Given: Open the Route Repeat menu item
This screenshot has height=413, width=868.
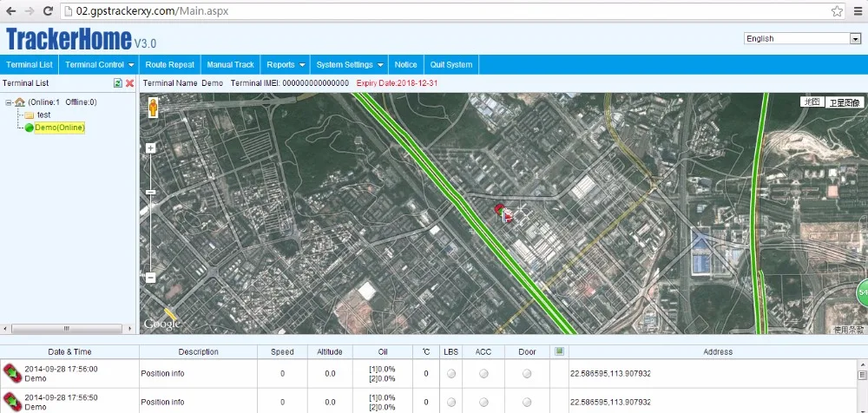Looking at the screenshot, I should click(169, 64).
